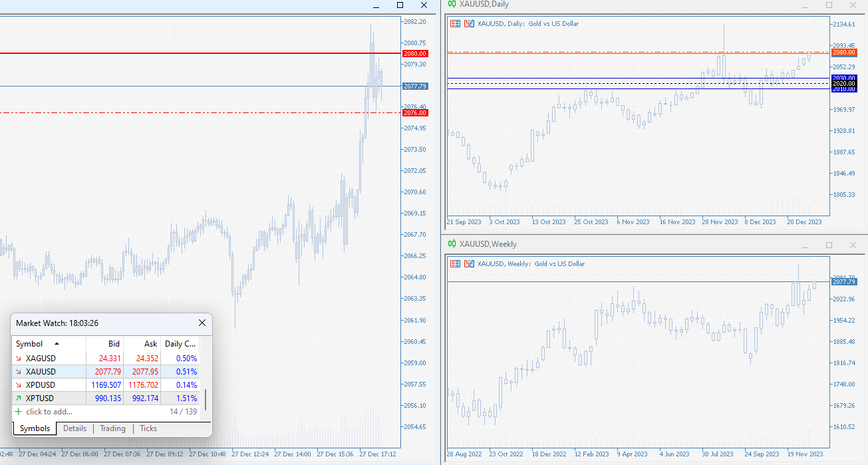Select the XPTUSD symbol row
This screenshot has width=868, height=465.
(x=106, y=398)
